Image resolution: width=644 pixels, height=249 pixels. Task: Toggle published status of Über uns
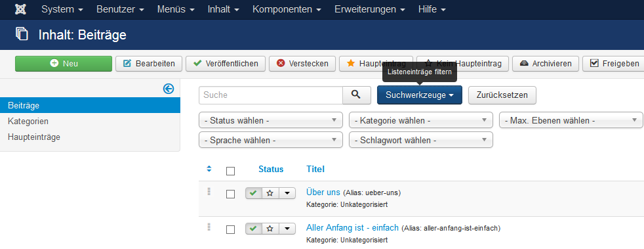point(254,193)
